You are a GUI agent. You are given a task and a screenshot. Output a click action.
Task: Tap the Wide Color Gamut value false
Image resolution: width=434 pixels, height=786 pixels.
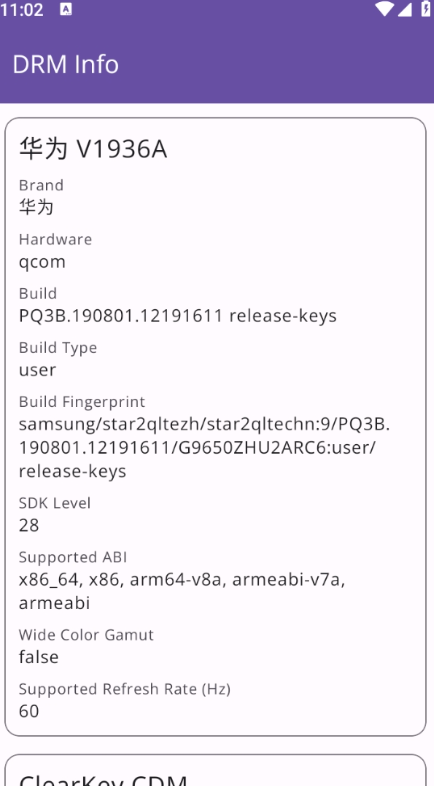click(x=39, y=657)
